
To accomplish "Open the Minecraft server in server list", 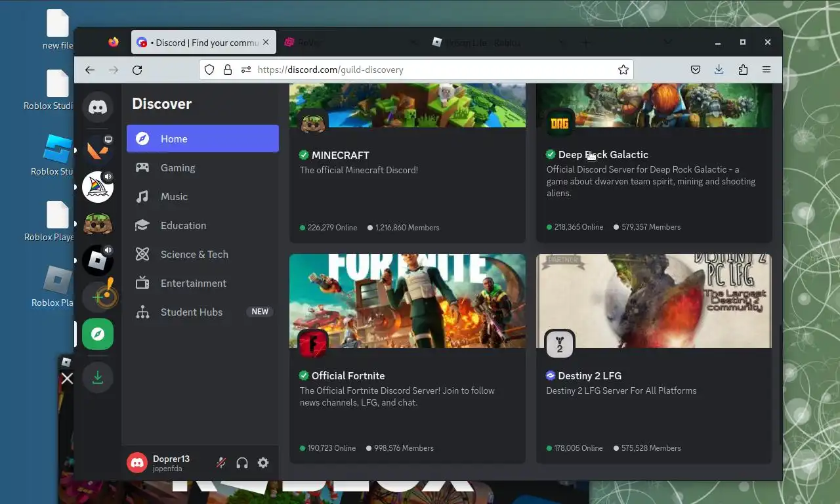I will click(x=98, y=224).
